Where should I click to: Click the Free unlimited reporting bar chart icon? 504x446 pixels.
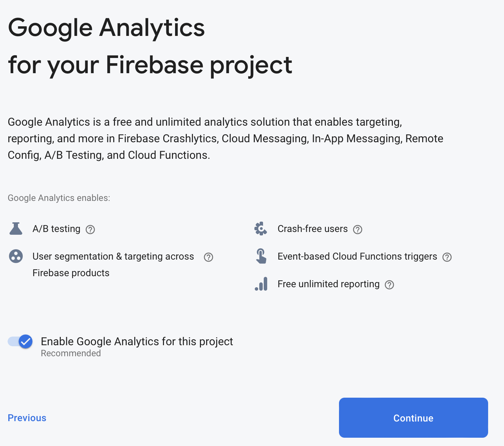coord(261,284)
